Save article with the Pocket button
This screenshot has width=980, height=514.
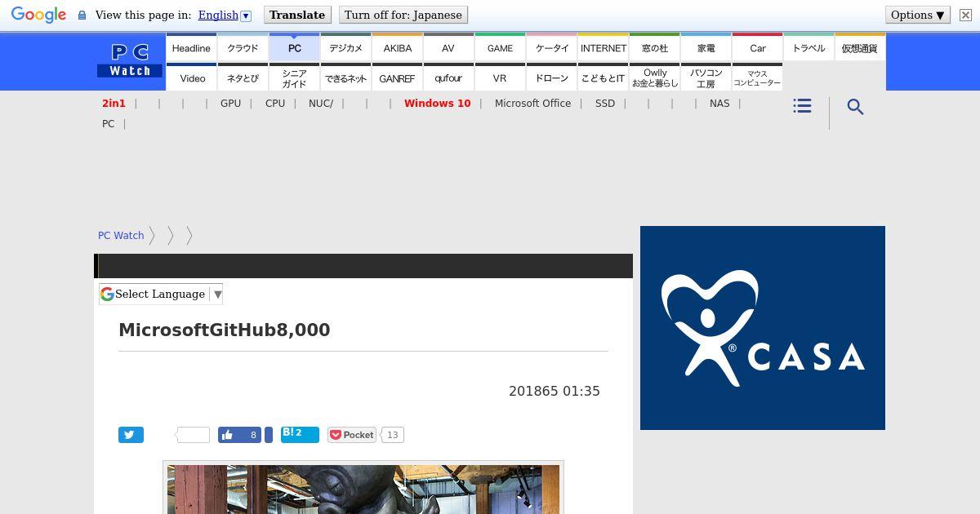coord(352,435)
